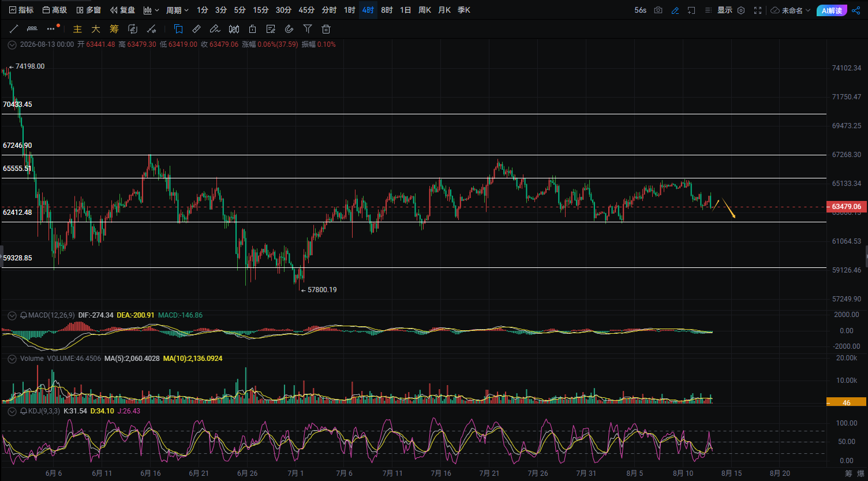The height and width of the screenshot is (481, 868).
Task: Enter fullscreen with the expand icon
Action: click(758, 10)
